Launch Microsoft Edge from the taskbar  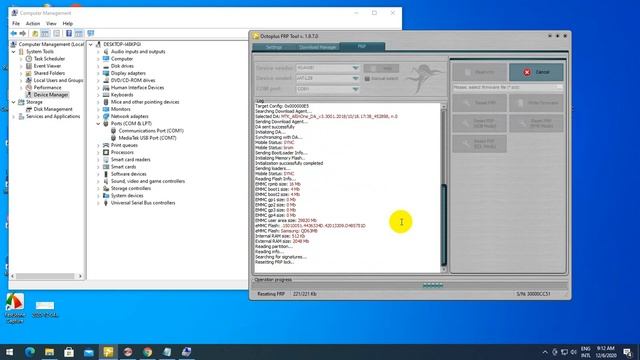29,352
